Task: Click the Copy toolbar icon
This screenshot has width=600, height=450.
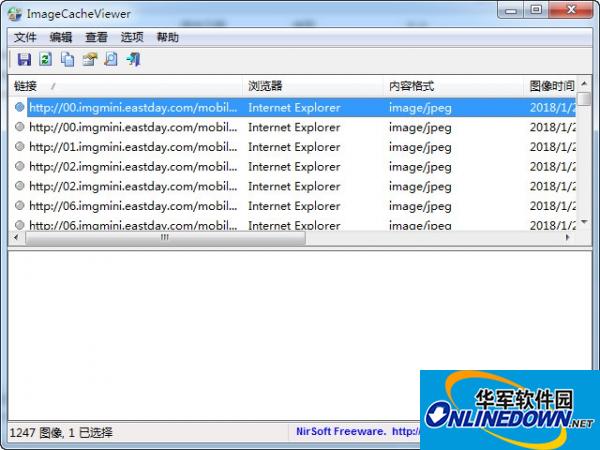Action: tap(67, 59)
